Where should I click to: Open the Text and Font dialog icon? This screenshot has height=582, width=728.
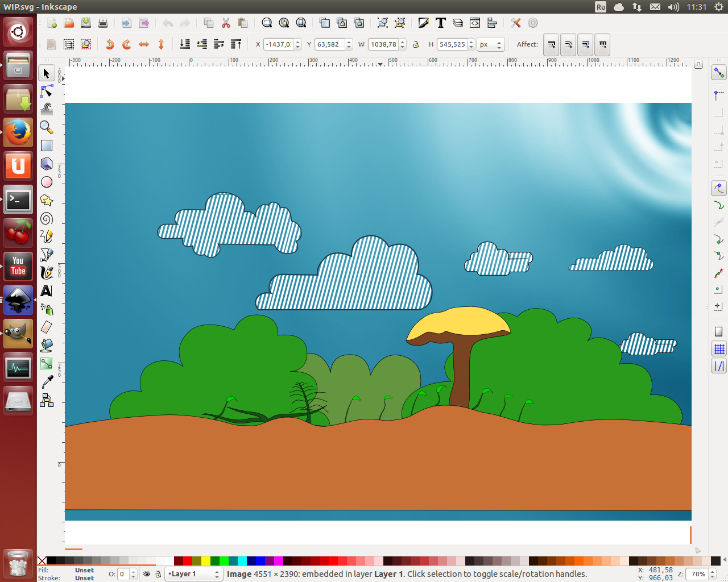441,23
